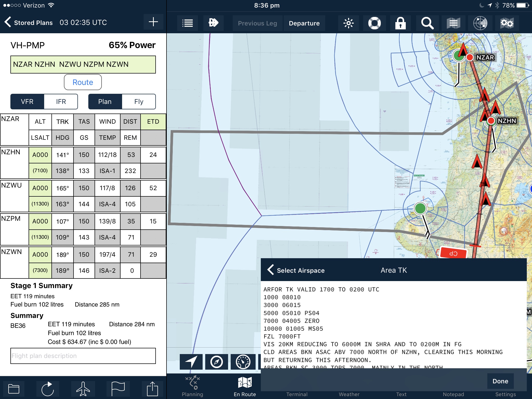Tap the red CP marker on map
This screenshot has width=532, height=399.
coord(453,253)
